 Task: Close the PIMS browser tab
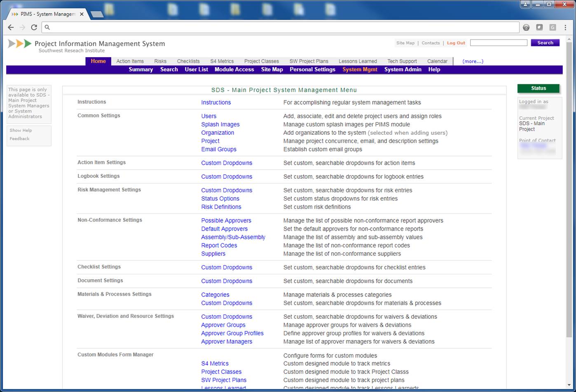tap(82, 14)
